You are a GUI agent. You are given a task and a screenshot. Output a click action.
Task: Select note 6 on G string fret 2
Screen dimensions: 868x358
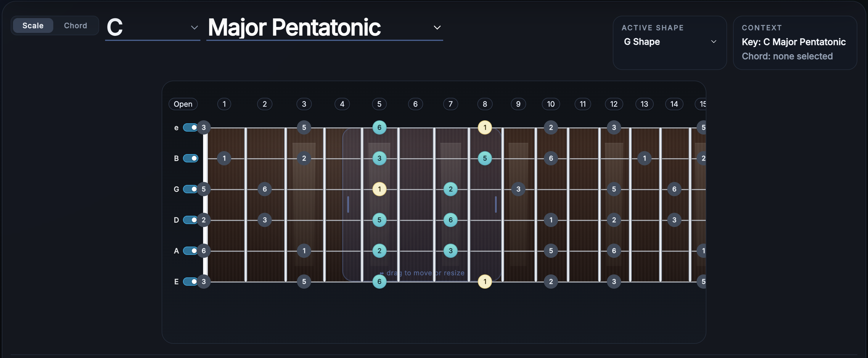coord(264,189)
